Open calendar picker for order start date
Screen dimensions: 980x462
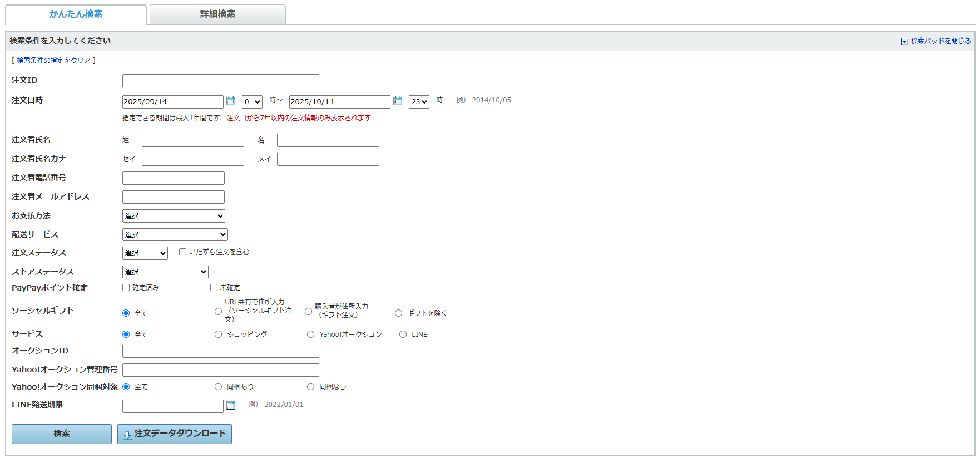(231, 101)
